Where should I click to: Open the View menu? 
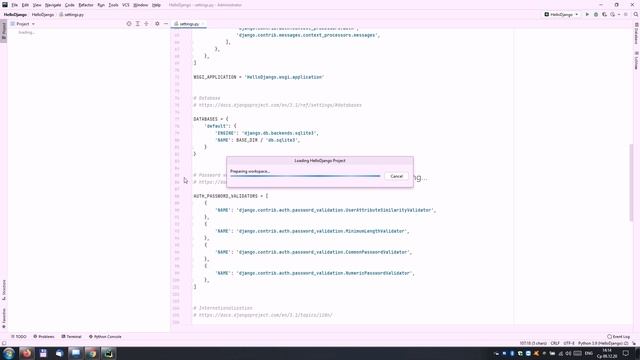37,5
